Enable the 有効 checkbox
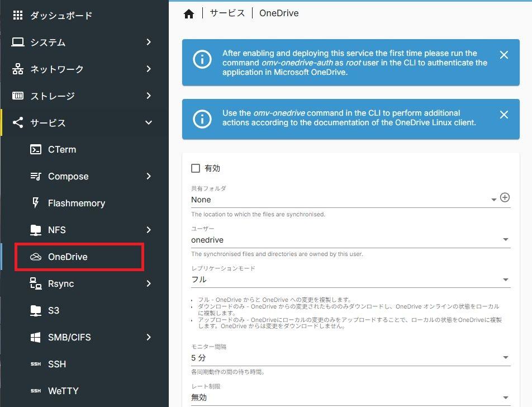Screen dimensions: 532x407 [196, 168]
